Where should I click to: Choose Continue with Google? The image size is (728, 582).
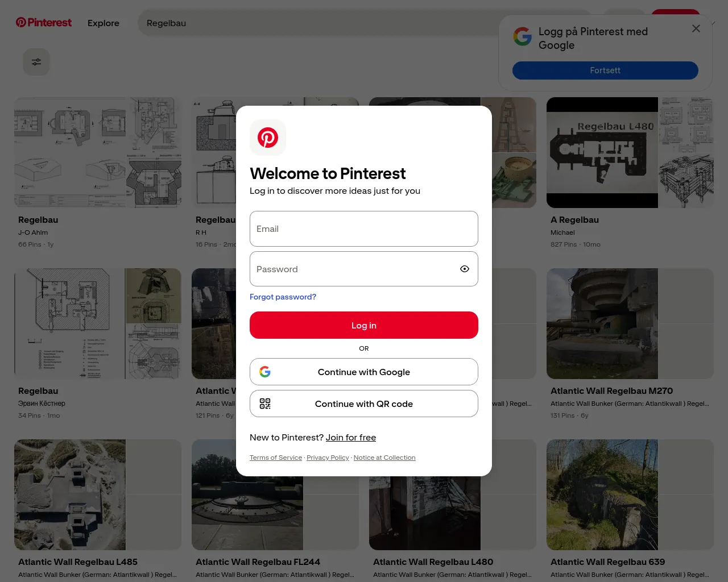pos(364,372)
